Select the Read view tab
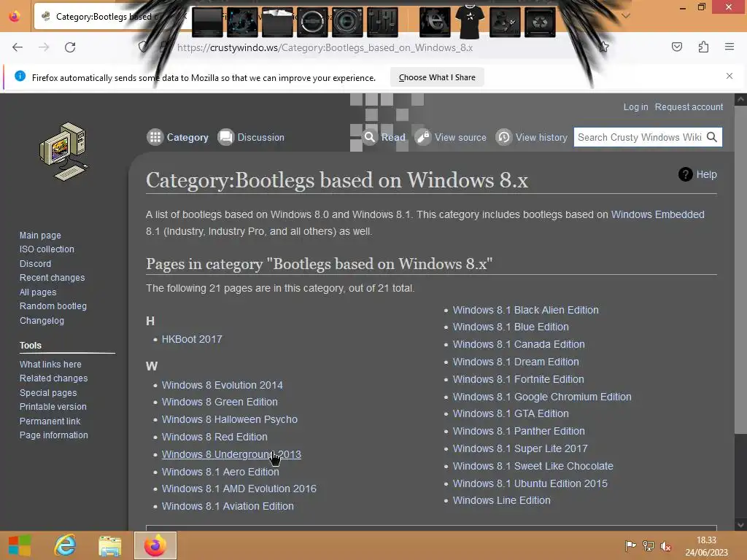This screenshot has height=560, width=747. (384, 137)
